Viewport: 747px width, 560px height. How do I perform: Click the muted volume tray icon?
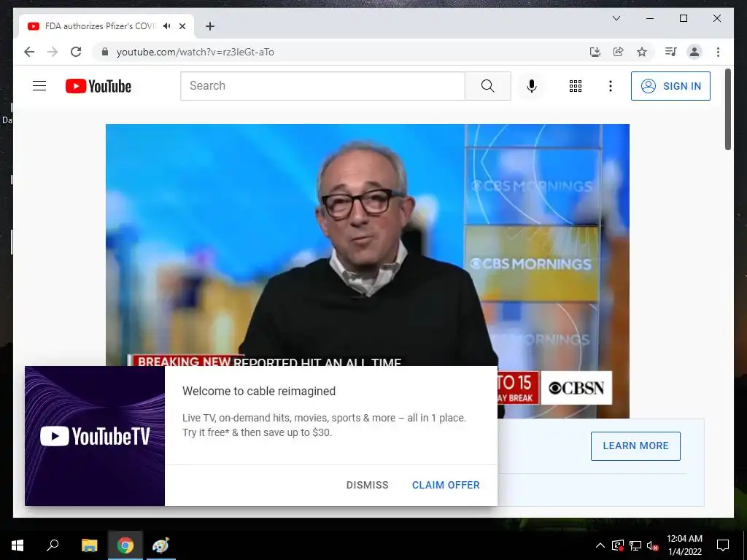(653, 545)
